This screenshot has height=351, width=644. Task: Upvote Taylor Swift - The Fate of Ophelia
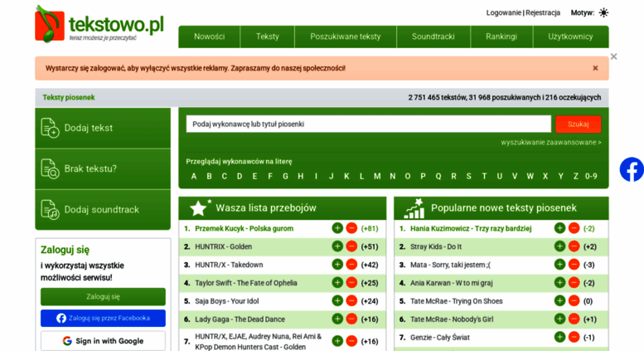point(337,283)
